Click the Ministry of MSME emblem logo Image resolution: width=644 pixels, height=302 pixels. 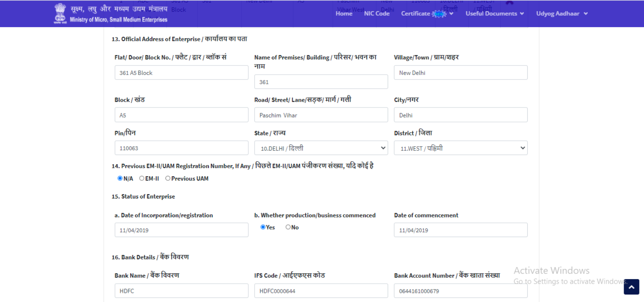[x=60, y=14]
